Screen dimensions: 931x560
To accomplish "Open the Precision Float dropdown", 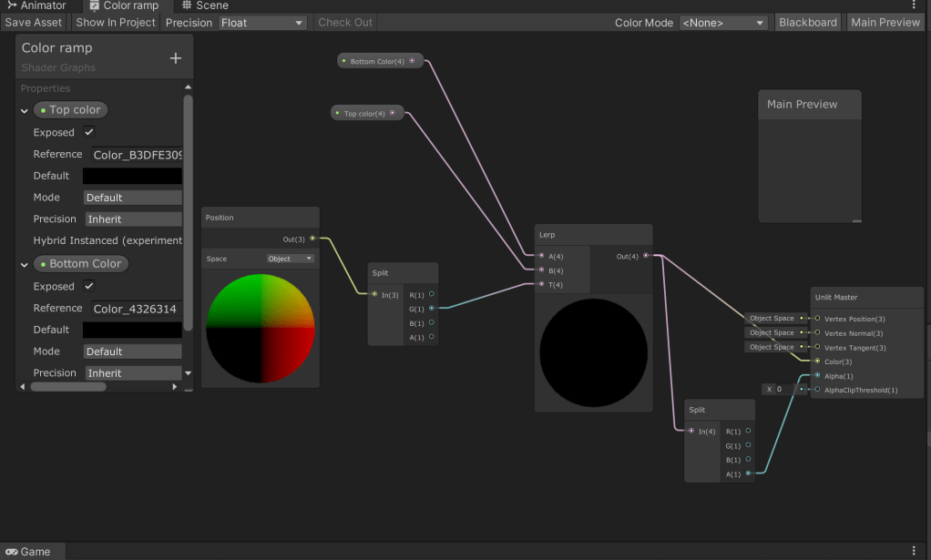I will tap(262, 23).
